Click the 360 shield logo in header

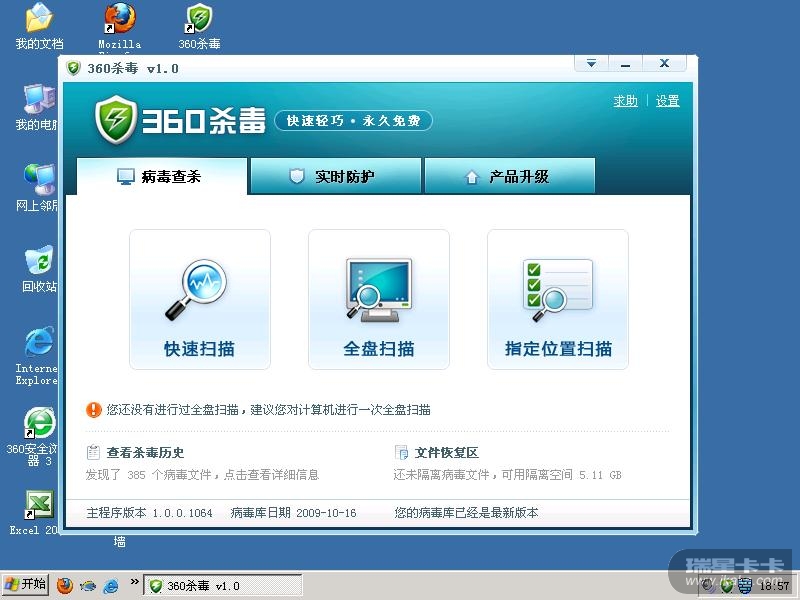[116, 119]
